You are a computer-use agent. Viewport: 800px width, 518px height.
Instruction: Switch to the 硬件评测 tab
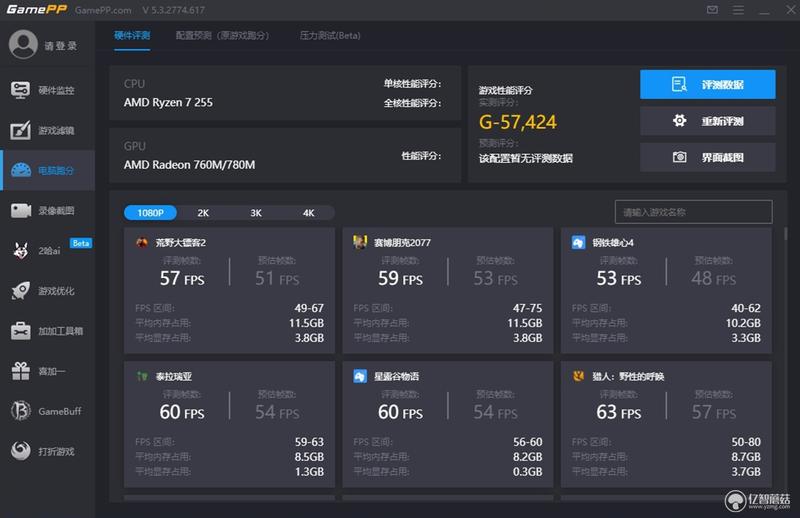(132, 35)
